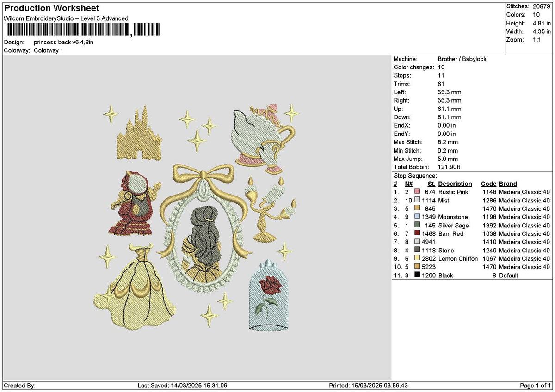Pick the Stone color swatch
The image size is (555, 392).
(x=417, y=250)
